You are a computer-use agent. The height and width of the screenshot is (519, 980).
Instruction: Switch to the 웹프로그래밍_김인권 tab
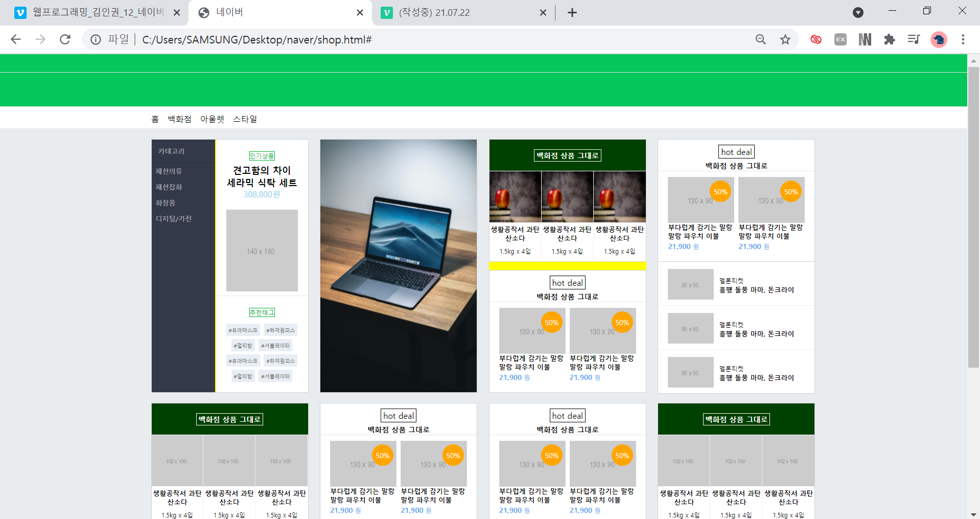tap(97, 13)
